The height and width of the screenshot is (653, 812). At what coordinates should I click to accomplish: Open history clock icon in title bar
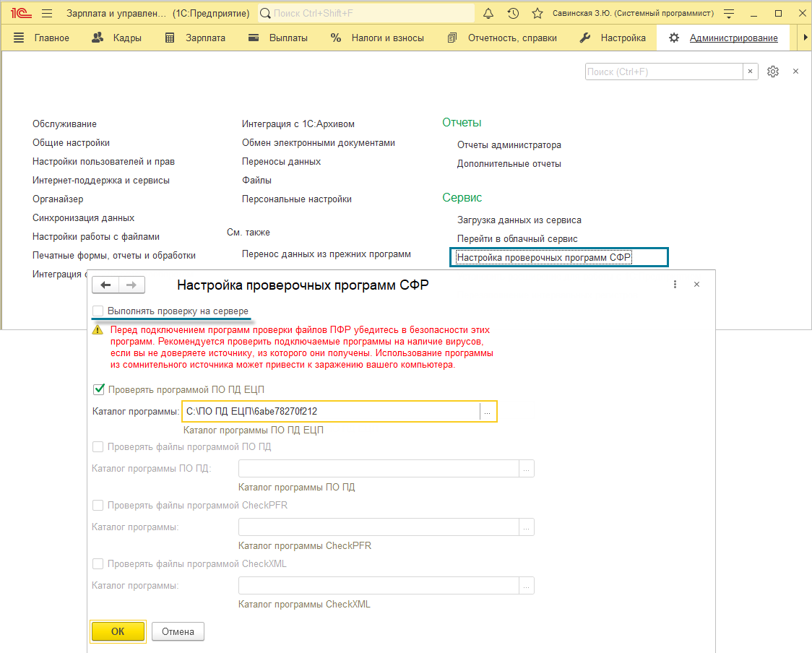click(x=513, y=14)
